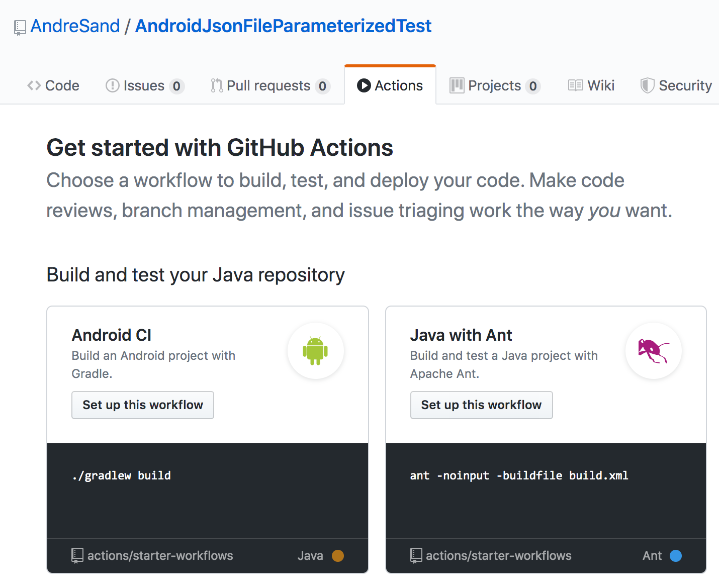Click the 'ant -noinput -buildfile build.xml' command

[x=519, y=475]
